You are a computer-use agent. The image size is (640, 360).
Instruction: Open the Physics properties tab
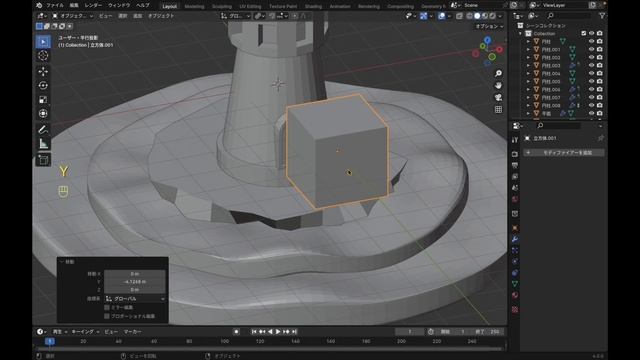tap(515, 261)
